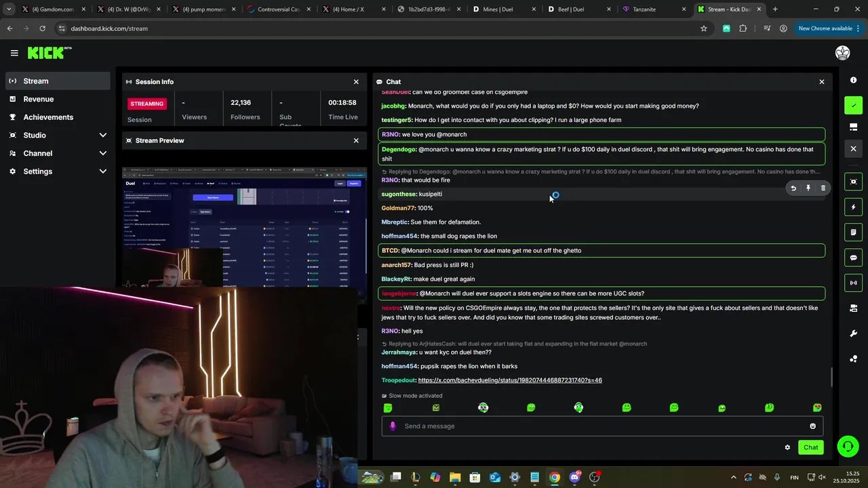868x488 pixels.
Task: Open the hamburger navigation menu
Action: click(14, 53)
